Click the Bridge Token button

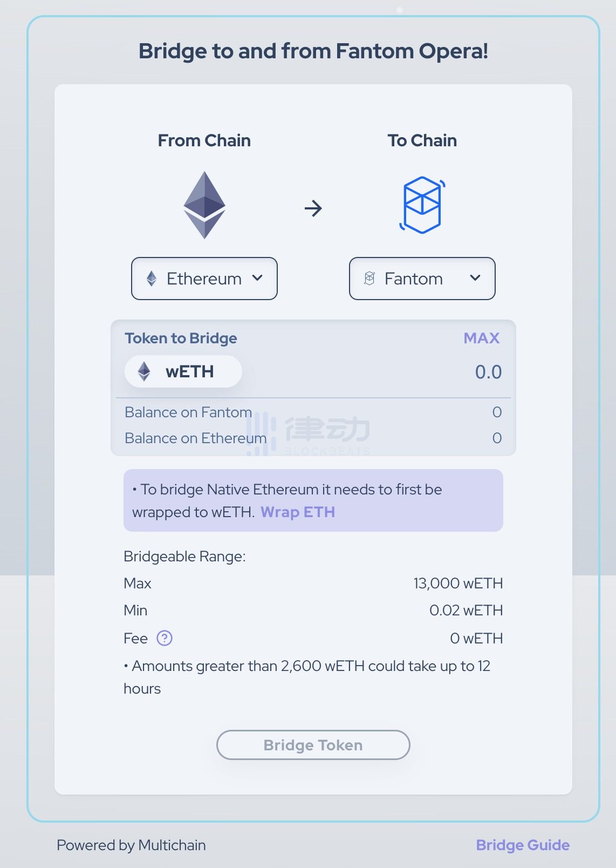point(313,745)
